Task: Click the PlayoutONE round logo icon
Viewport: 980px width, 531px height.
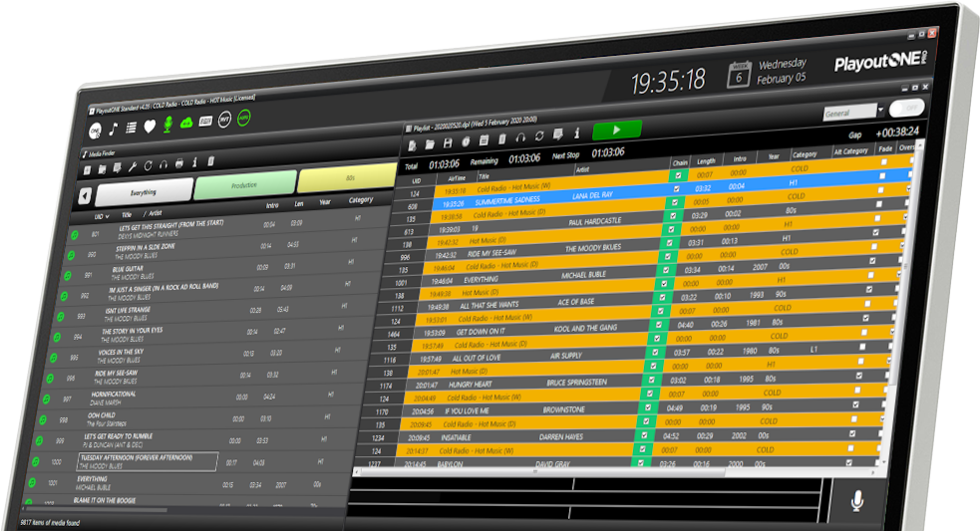Action: click(95, 132)
